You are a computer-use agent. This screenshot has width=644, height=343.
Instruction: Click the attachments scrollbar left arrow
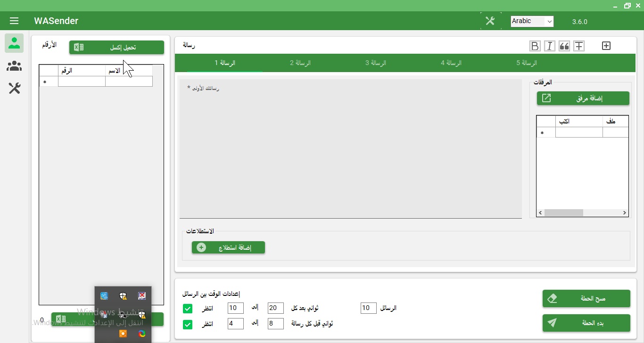click(x=541, y=213)
